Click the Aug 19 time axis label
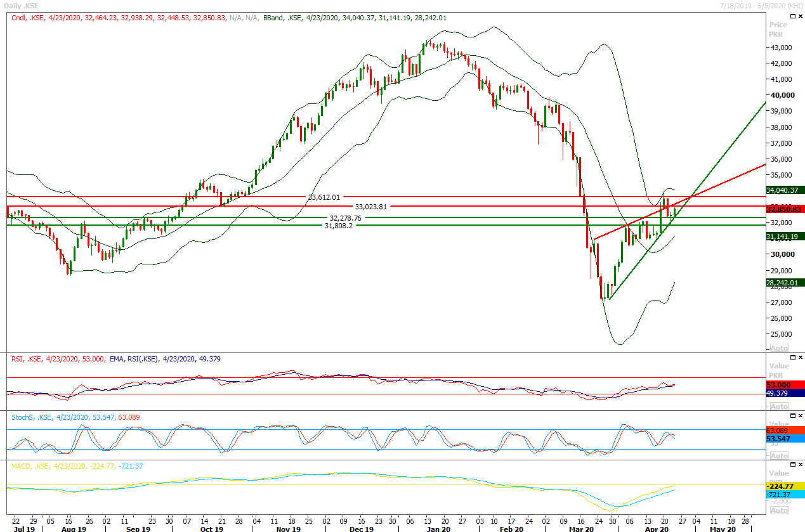The width and height of the screenshot is (805, 532). pyautogui.click(x=74, y=528)
